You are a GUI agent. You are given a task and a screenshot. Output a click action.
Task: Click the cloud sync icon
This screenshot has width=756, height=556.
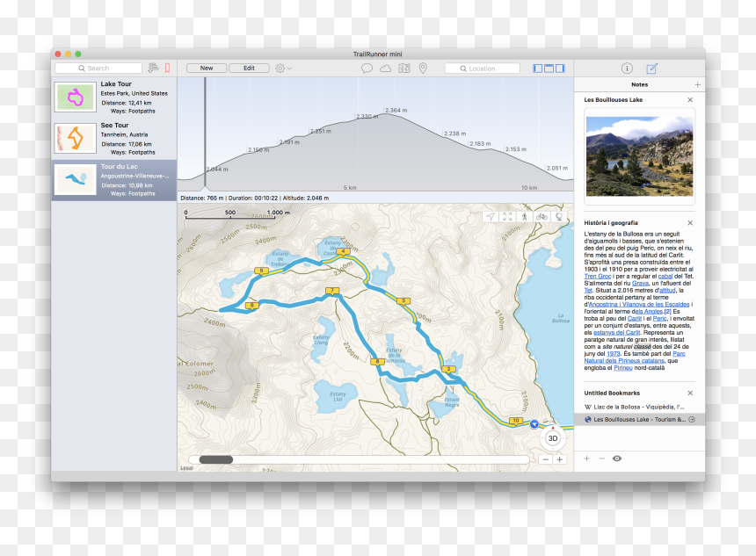[x=385, y=69]
